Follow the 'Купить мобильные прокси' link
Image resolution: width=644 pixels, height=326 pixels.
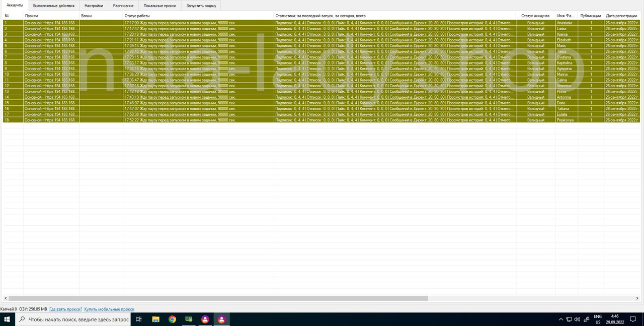109,309
